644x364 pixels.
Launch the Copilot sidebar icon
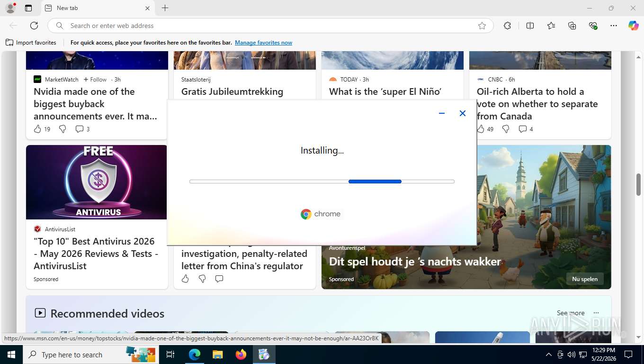634,26
